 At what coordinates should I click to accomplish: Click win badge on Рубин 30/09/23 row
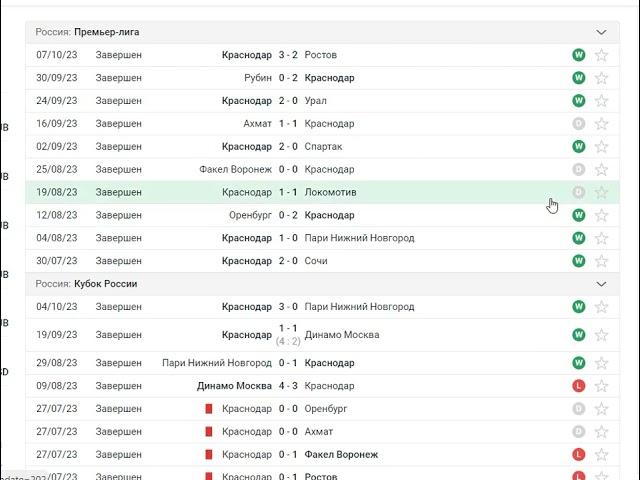click(579, 78)
